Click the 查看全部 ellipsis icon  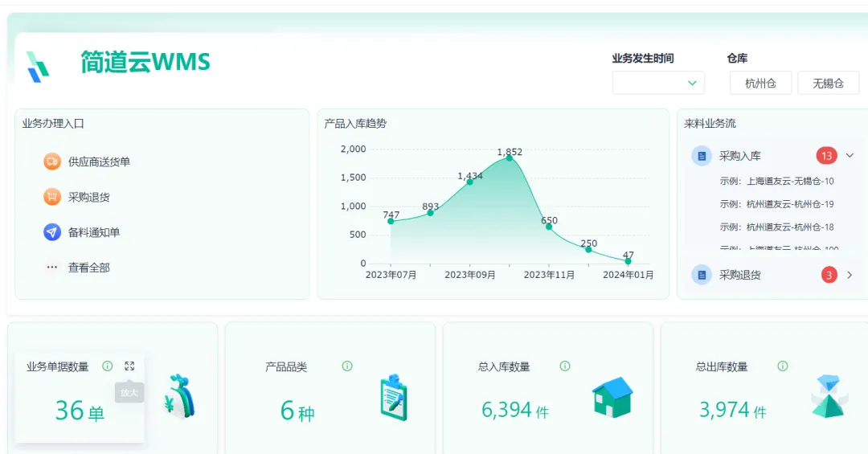pyautogui.click(x=52, y=268)
